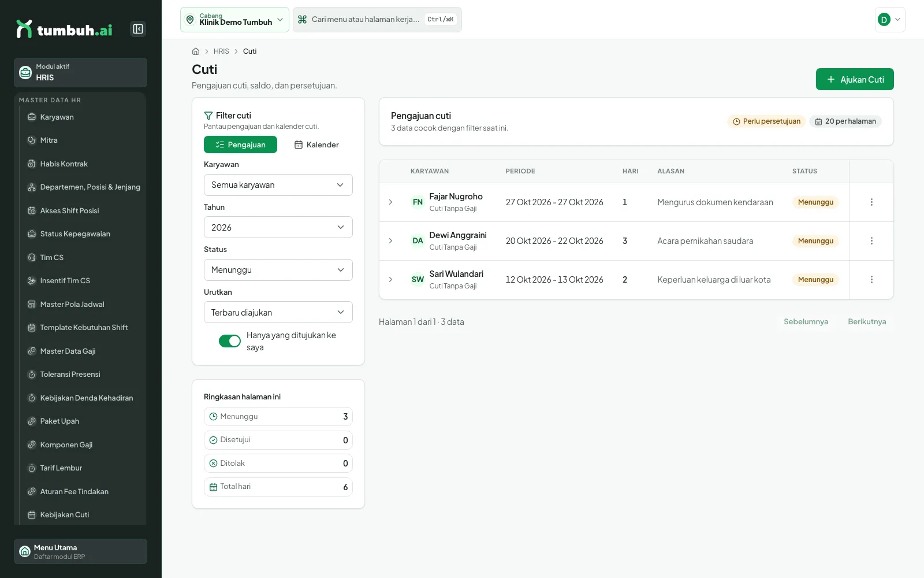
Task: Click the Ajukan Cuti button
Action: (855, 79)
